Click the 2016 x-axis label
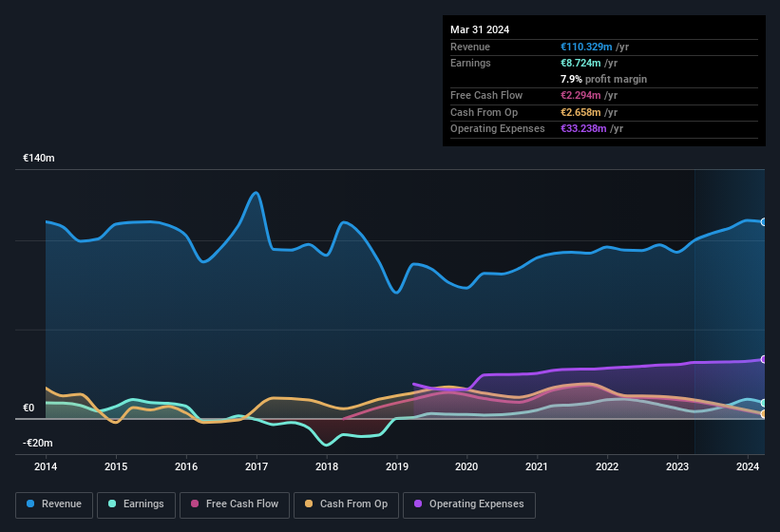 coord(186,466)
